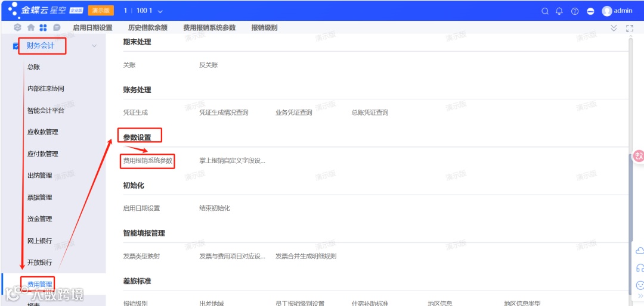Open 启用日期设置 under 初始化
Viewport: 644px width, 306px height.
pyautogui.click(x=142, y=208)
